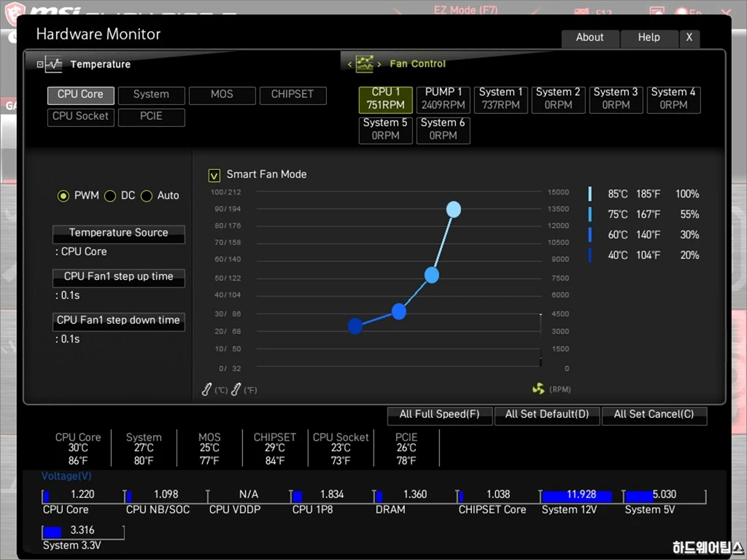The width and height of the screenshot is (747, 560).
Task: Click the Temperature graph icon in the header
Action: click(x=54, y=64)
